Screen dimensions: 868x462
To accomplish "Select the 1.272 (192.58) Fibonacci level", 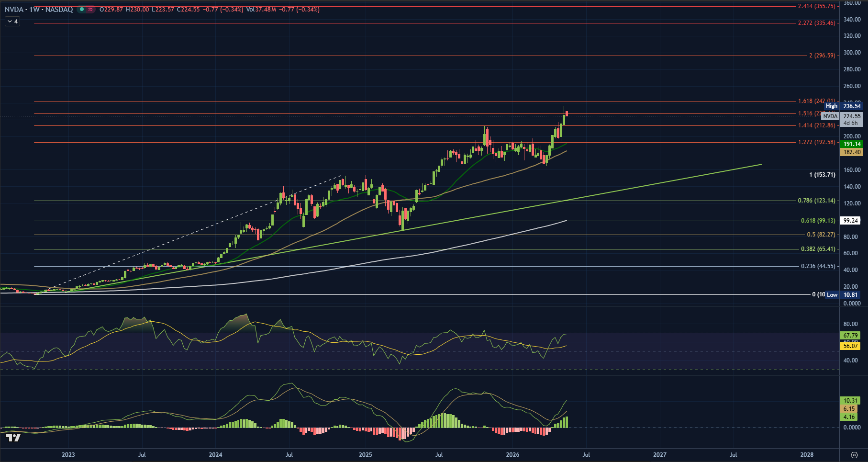I will (816, 142).
